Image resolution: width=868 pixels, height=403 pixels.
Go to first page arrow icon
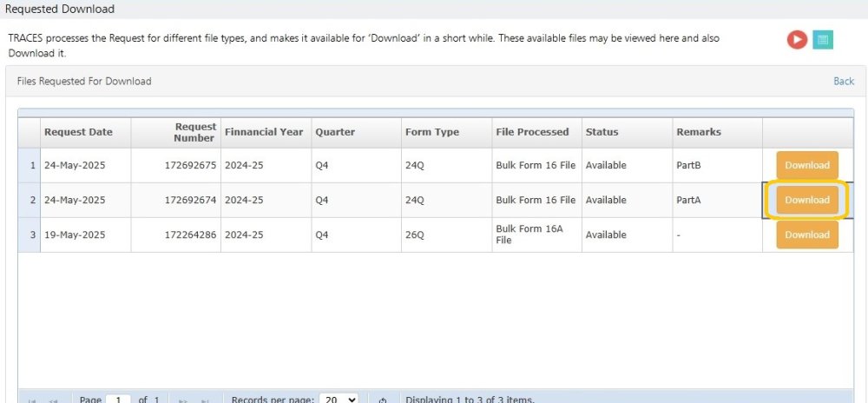tap(33, 400)
